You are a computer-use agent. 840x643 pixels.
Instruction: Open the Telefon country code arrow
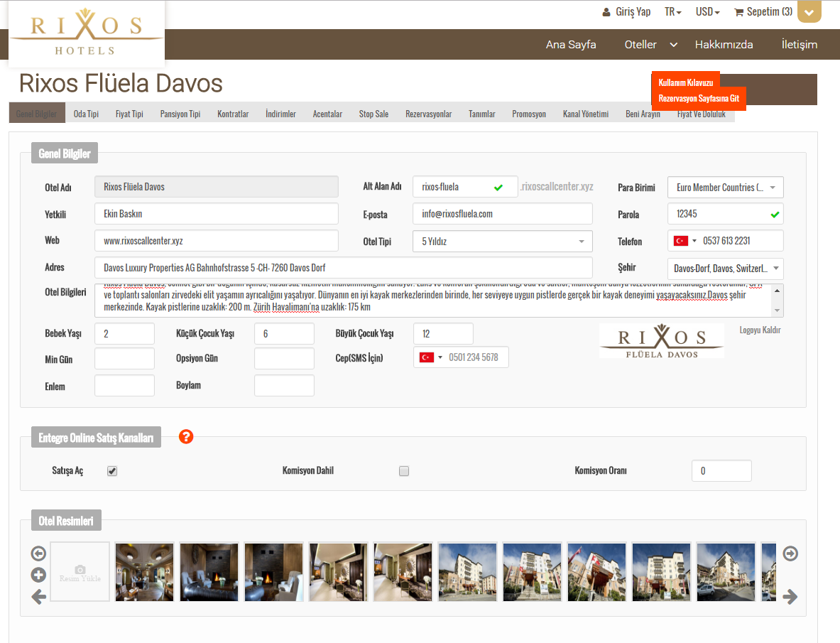(694, 241)
